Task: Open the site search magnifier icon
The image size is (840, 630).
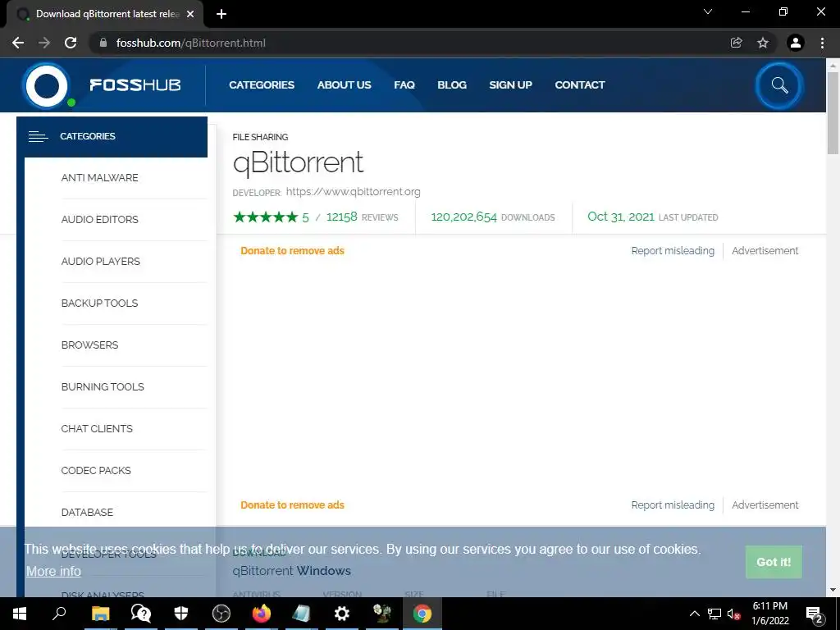Action: pyautogui.click(x=779, y=85)
